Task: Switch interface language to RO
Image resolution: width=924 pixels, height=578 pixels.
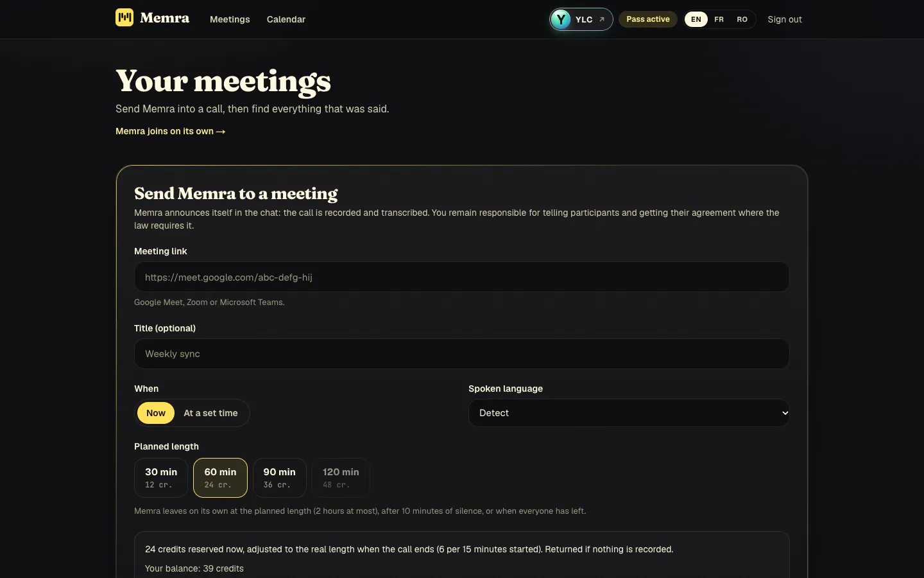Action: 742,19
